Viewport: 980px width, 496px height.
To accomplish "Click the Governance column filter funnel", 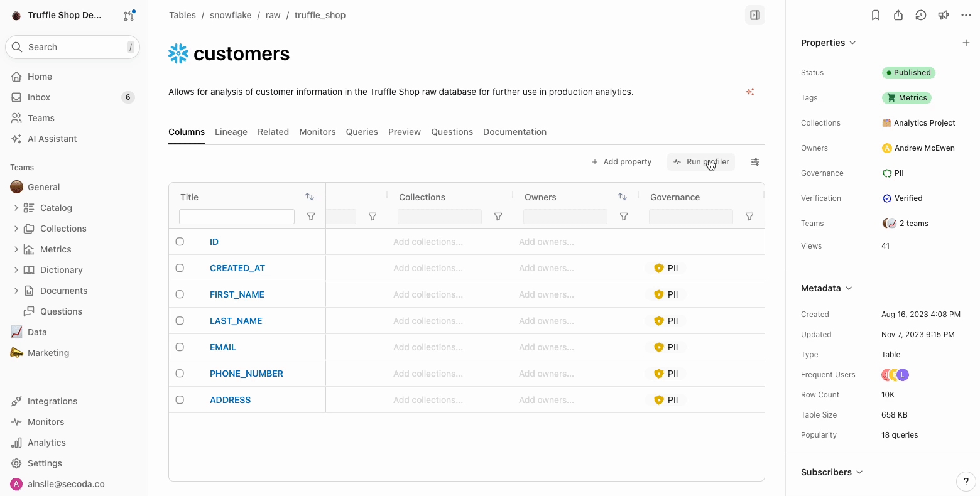I will [x=749, y=217].
